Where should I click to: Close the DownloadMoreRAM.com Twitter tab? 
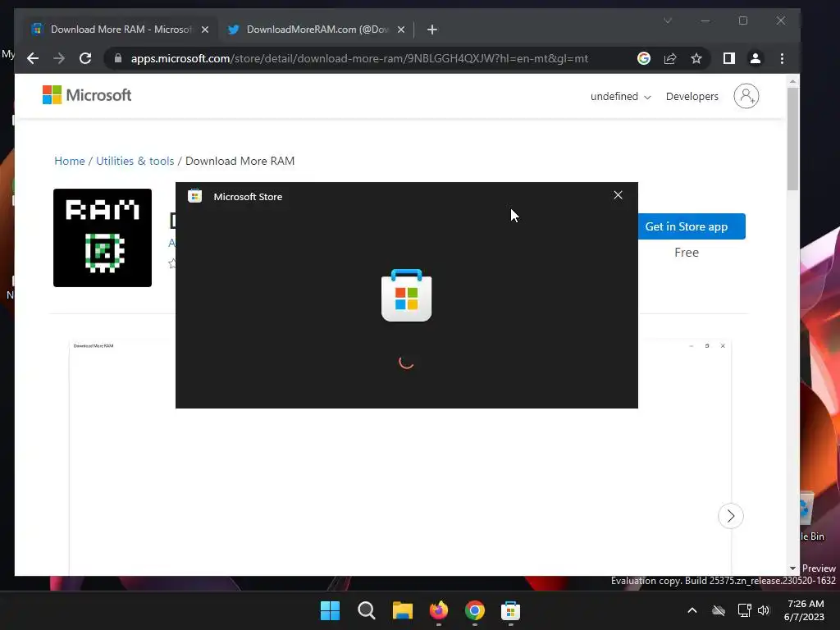(x=400, y=30)
